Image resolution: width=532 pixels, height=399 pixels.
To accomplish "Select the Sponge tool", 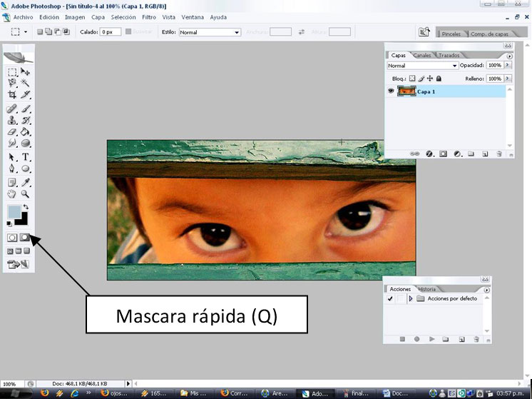I will [x=26, y=143].
